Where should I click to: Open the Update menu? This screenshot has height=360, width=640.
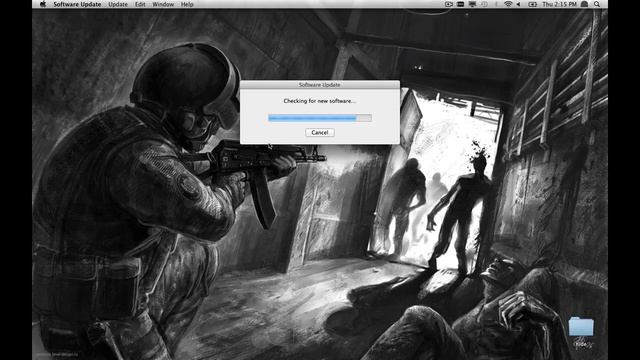[x=118, y=4]
